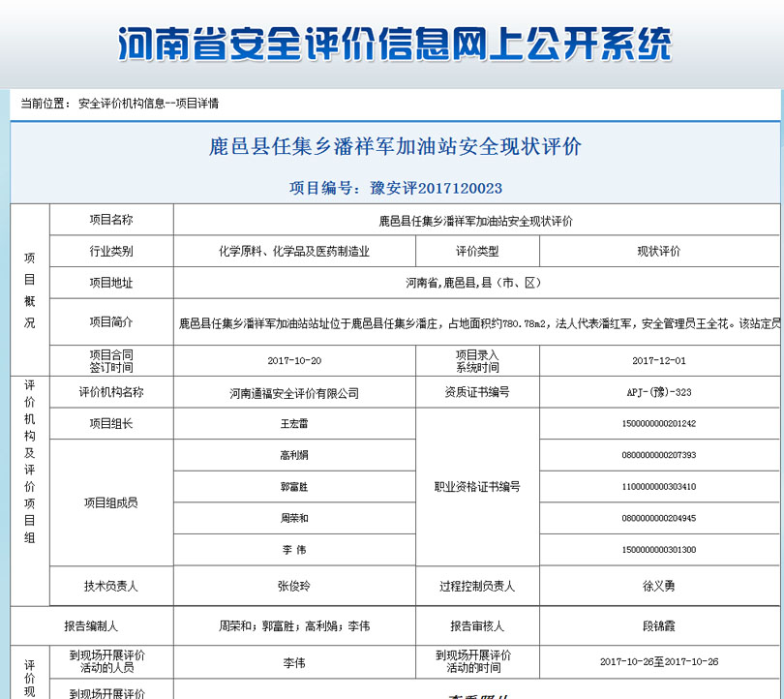784x699 pixels.
Task: Select date range 2017-10-26至2017-10-26
Action: pyautogui.click(x=658, y=661)
